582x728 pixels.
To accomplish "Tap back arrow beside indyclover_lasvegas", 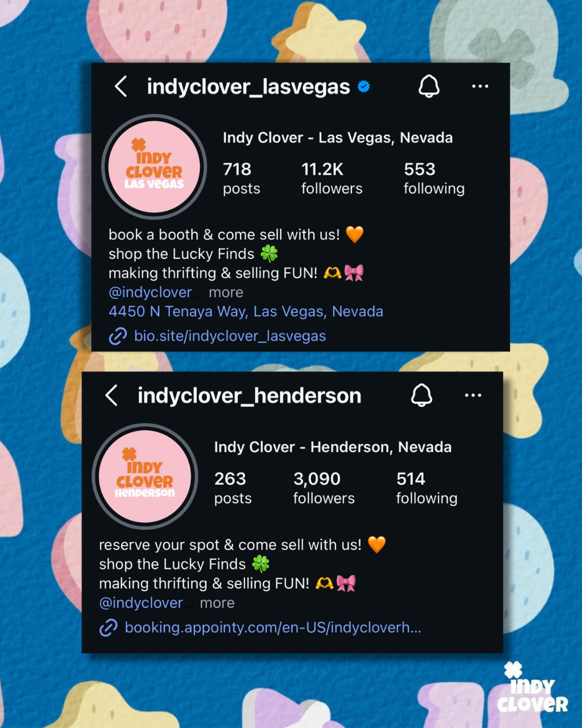I will pyautogui.click(x=121, y=86).
